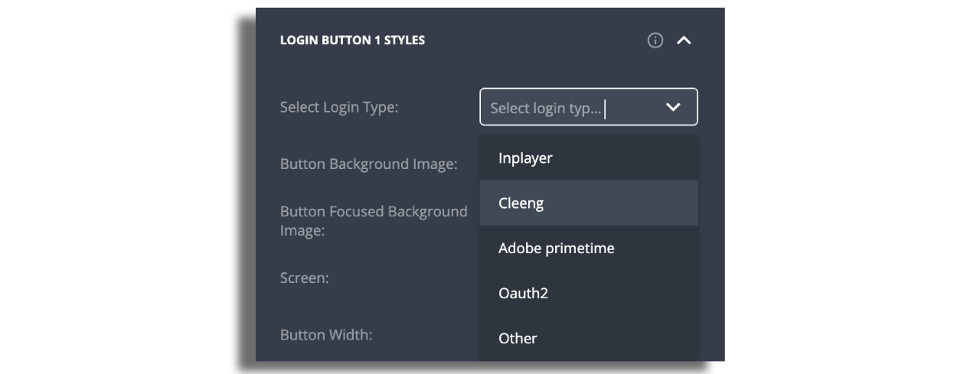
Task: Select the highlighted Cleeng option
Action: point(521,203)
